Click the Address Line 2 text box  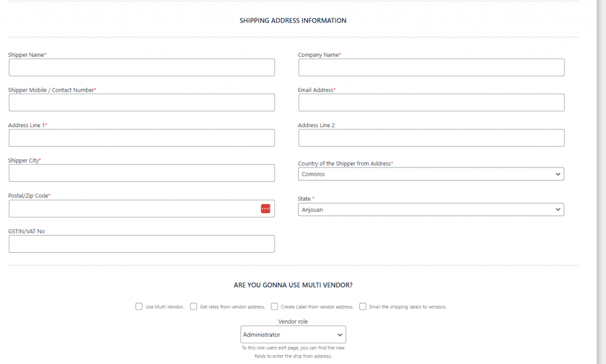click(x=431, y=138)
